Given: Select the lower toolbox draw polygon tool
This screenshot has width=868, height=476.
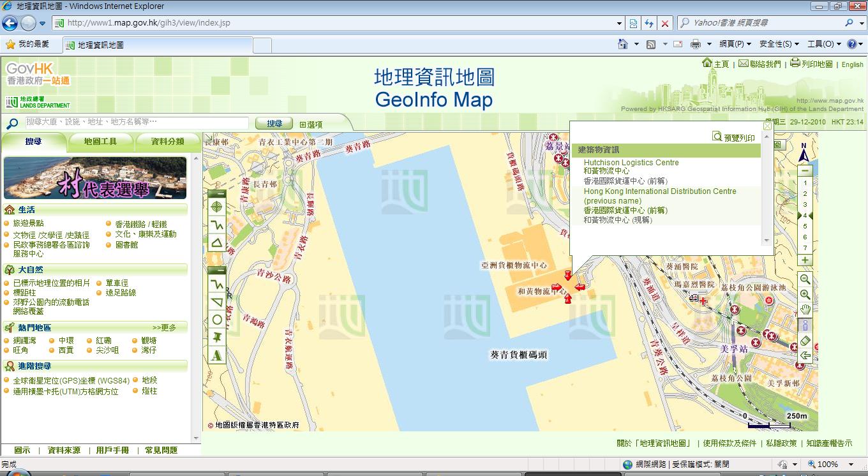Looking at the screenshot, I should click(217, 302).
